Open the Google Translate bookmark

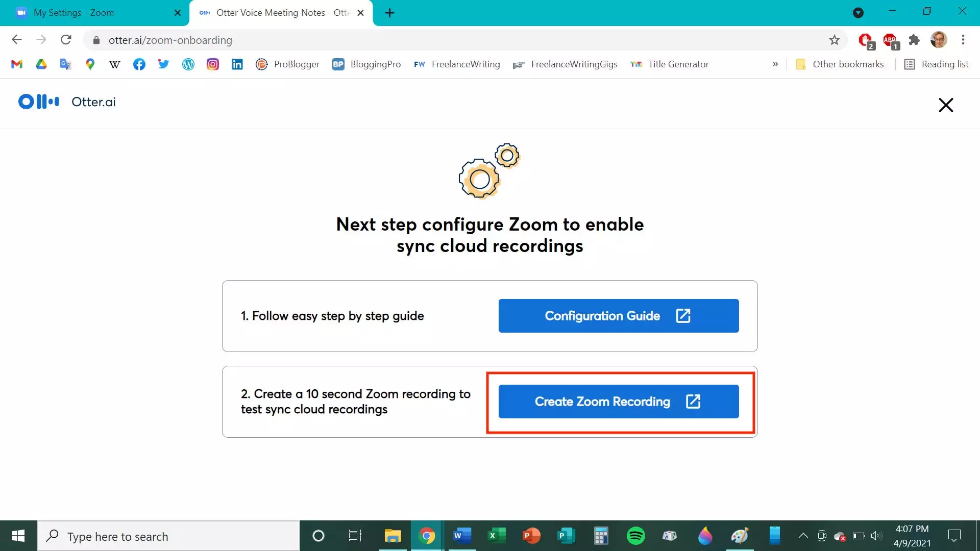[x=65, y=64]
